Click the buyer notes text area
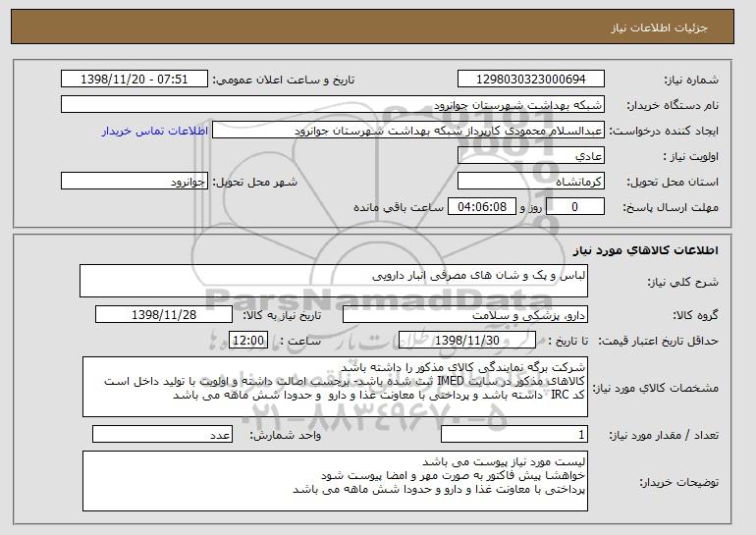This screenshot has width=756, height=535. 335,481
